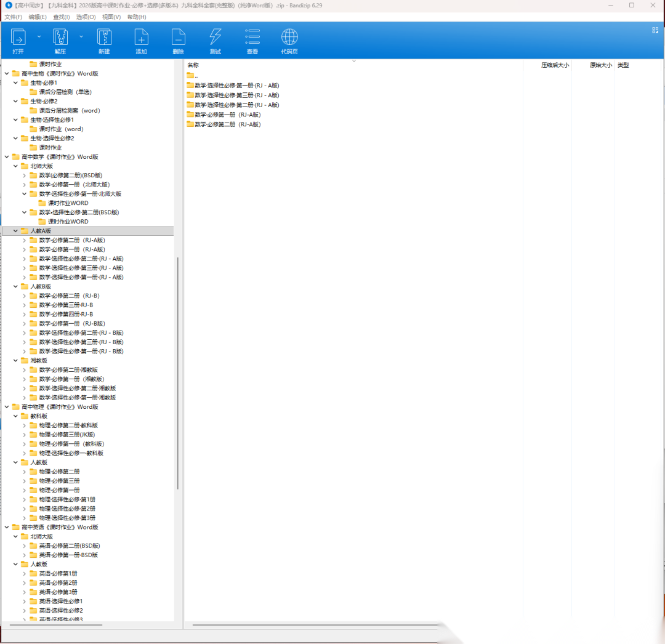
Task: Click the 新建 (New archive) toolbar icon
Action: coord(104,38)
